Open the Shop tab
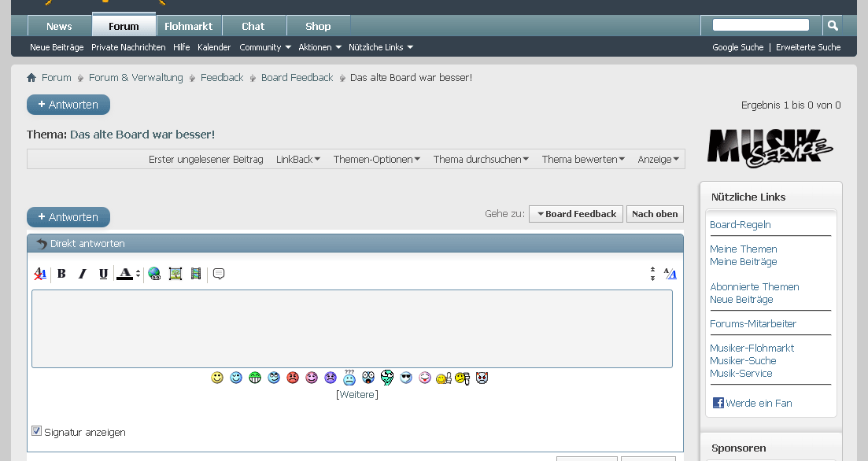 tap(318, 26)
